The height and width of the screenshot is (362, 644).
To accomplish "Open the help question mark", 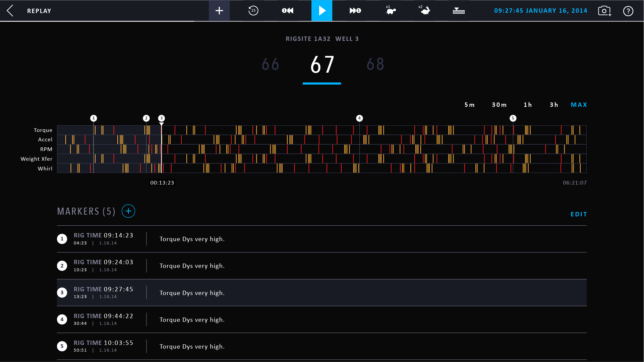I will point(628,11).
